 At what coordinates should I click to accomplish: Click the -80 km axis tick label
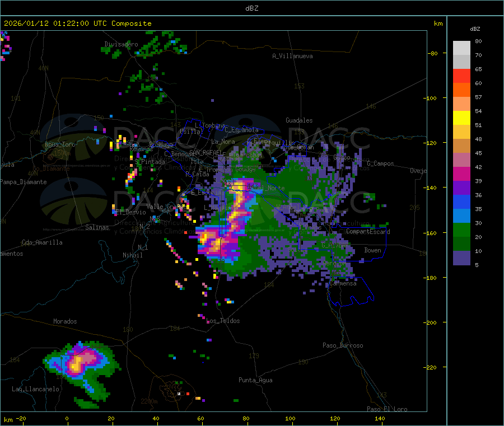[433, 53]
